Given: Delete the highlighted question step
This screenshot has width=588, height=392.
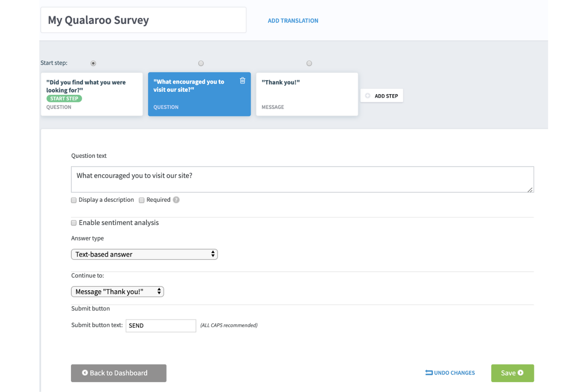Looking at the screenshot, I should [242, 80].
